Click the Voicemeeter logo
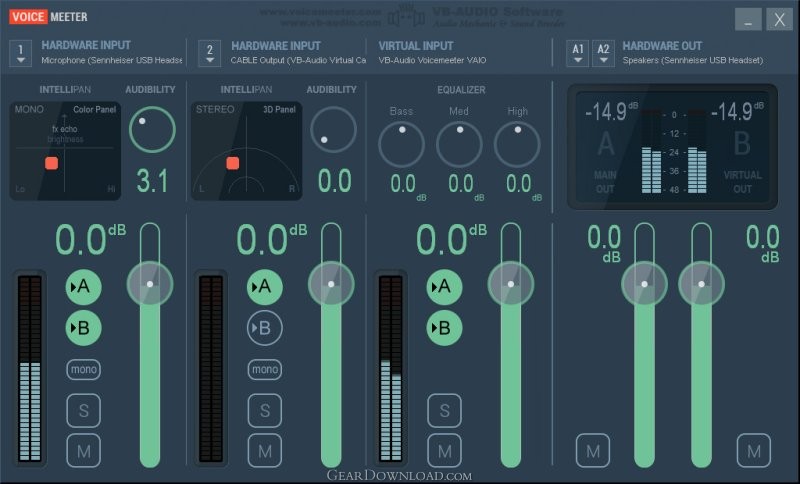 (48, 17)
